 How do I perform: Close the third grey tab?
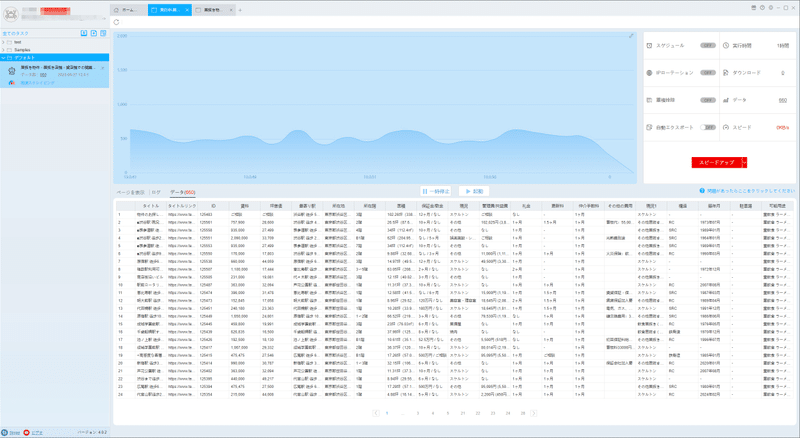click(231, 10)
